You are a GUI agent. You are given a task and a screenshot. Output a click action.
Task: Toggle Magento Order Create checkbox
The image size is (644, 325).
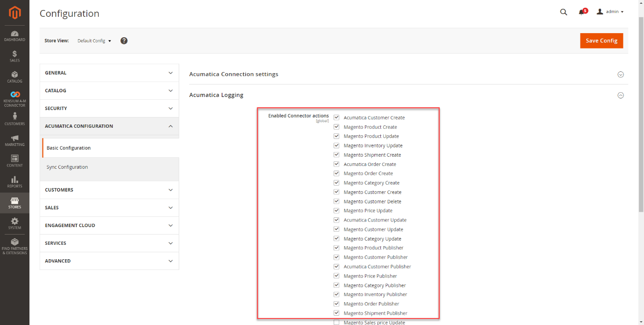click(336, 173)
